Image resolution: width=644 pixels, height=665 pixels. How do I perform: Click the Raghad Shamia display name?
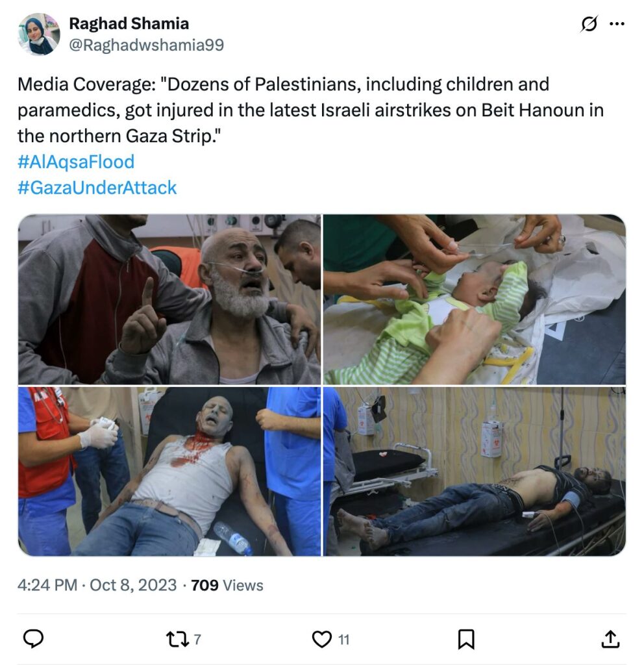coord(129,24)
